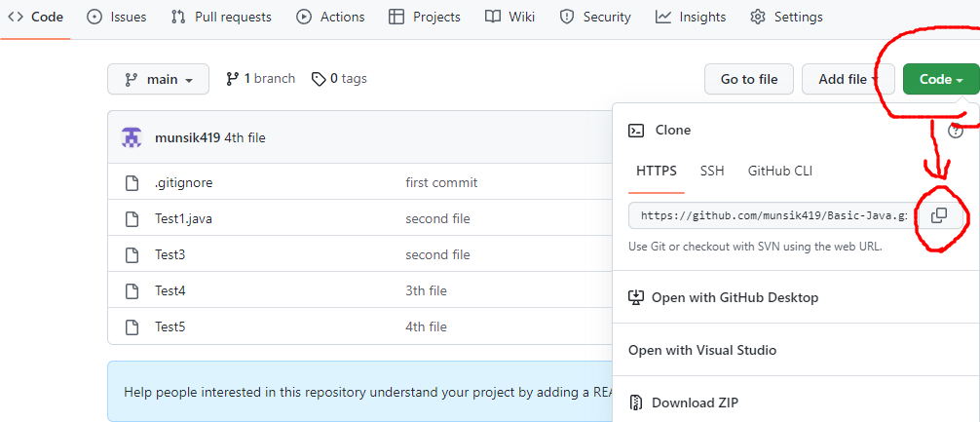The height and width of the screenshot is (422, 980).
Task: Click the branch icon in main selector
Action: pos(132,79)
